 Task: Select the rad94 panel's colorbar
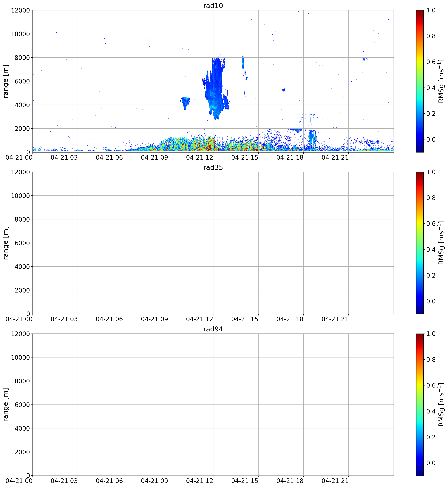click(x=420, y=405)
